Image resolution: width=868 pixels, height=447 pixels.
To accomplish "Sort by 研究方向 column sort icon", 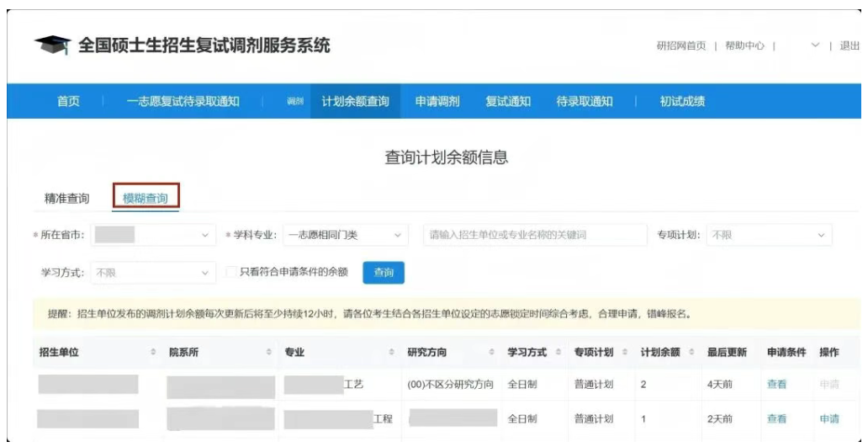I will 491,352.
